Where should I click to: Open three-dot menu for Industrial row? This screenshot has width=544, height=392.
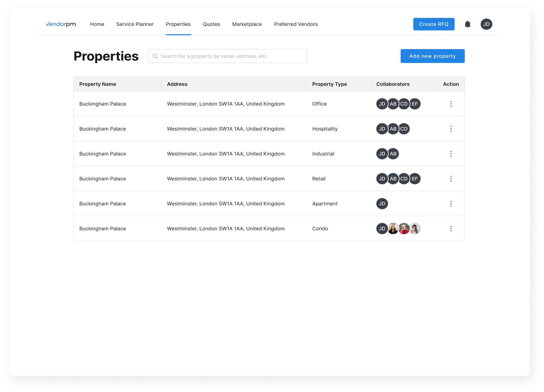click(451, 154)
